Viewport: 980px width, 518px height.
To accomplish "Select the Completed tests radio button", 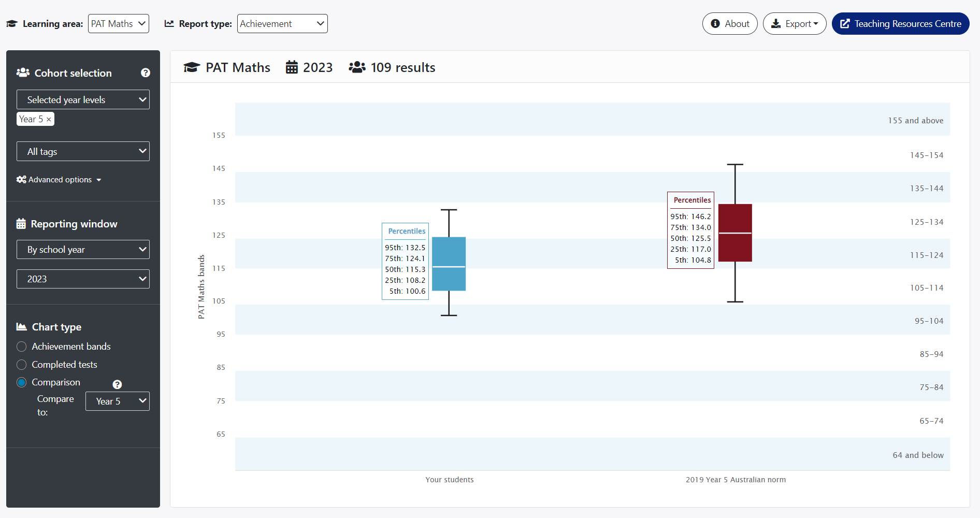I will [x=22, y=365].
